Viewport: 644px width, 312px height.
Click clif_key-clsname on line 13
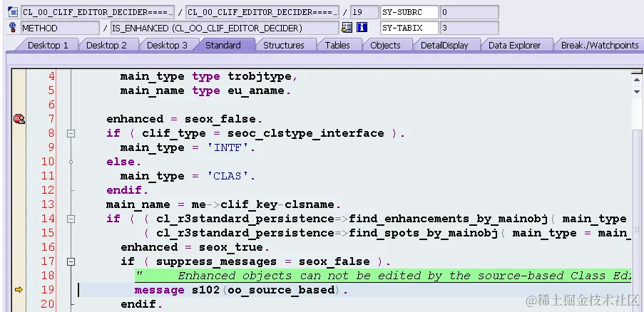click(x=278, y=205)
